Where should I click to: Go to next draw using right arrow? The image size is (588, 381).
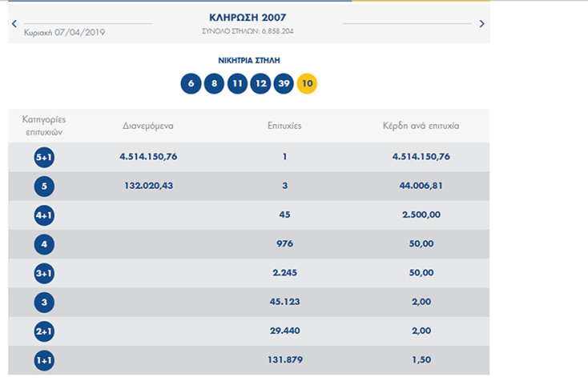coord(481,24)
